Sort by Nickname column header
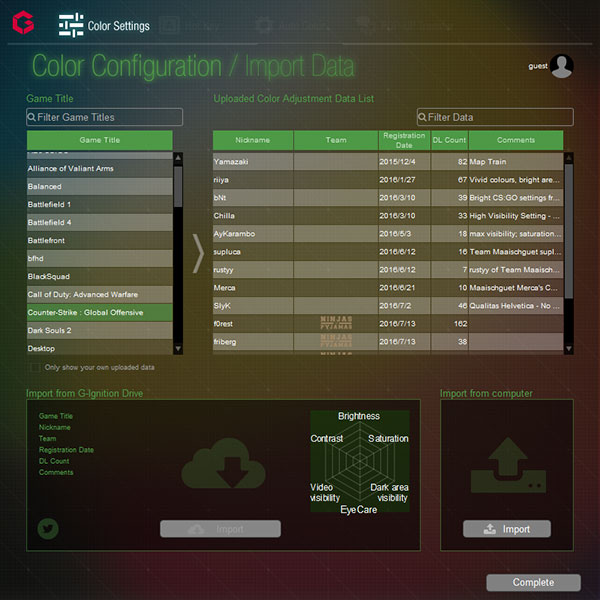This screenshot has width=600, height=600. (253, 140)
